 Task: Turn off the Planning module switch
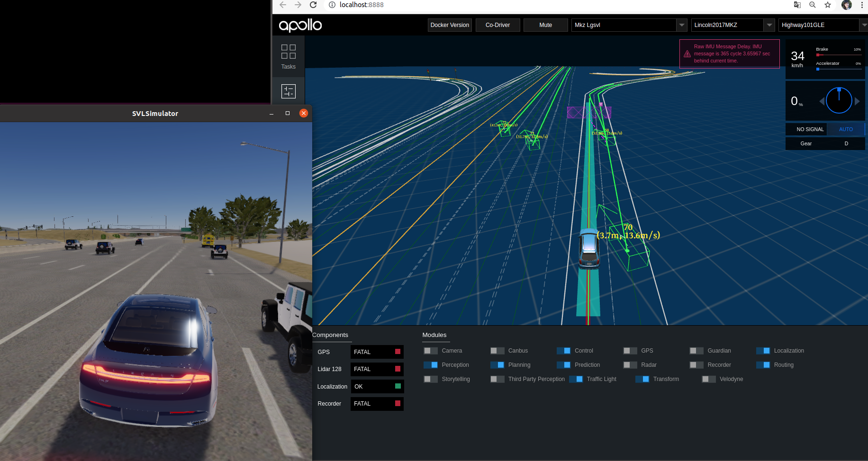click(x=497, y=365)
